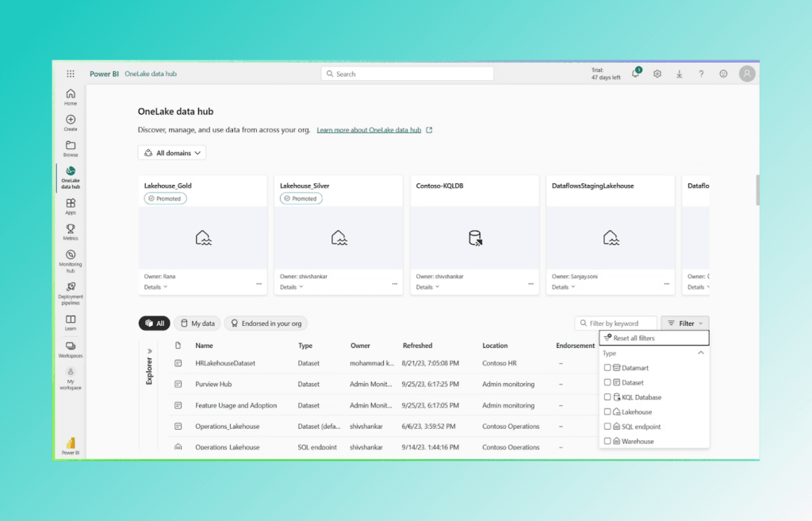
Task: Click Reset all filters
Action: [653, 338]
